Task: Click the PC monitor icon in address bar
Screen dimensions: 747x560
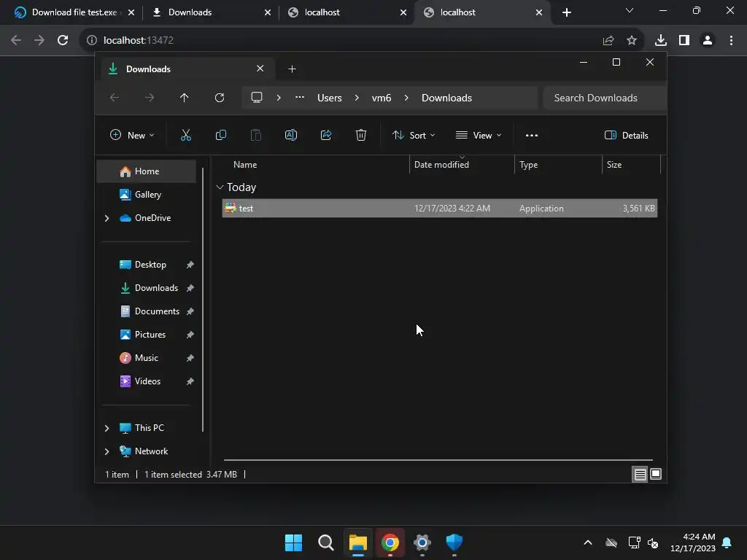Action: [257, 98]
